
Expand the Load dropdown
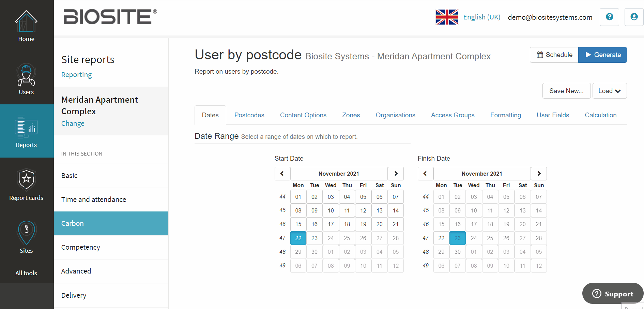pos(609,91)
